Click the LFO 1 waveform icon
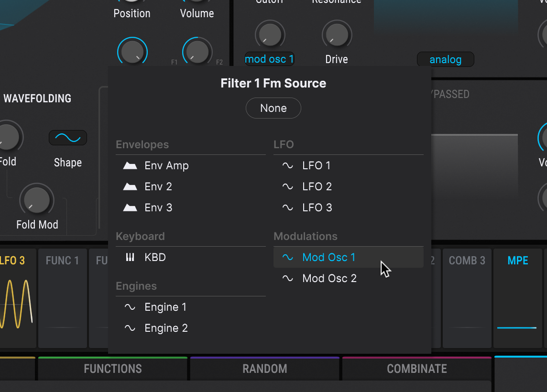 click(287, 166)
